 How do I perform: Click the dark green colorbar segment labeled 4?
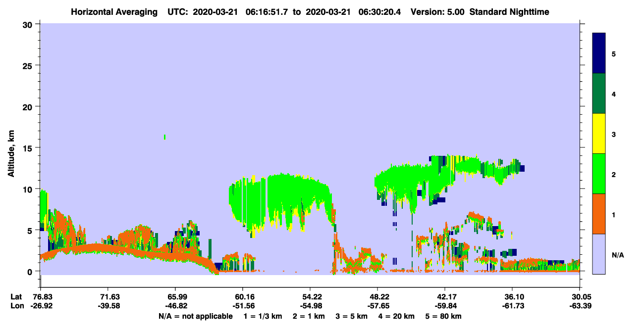pyautogui.click(x=599, y=94)
